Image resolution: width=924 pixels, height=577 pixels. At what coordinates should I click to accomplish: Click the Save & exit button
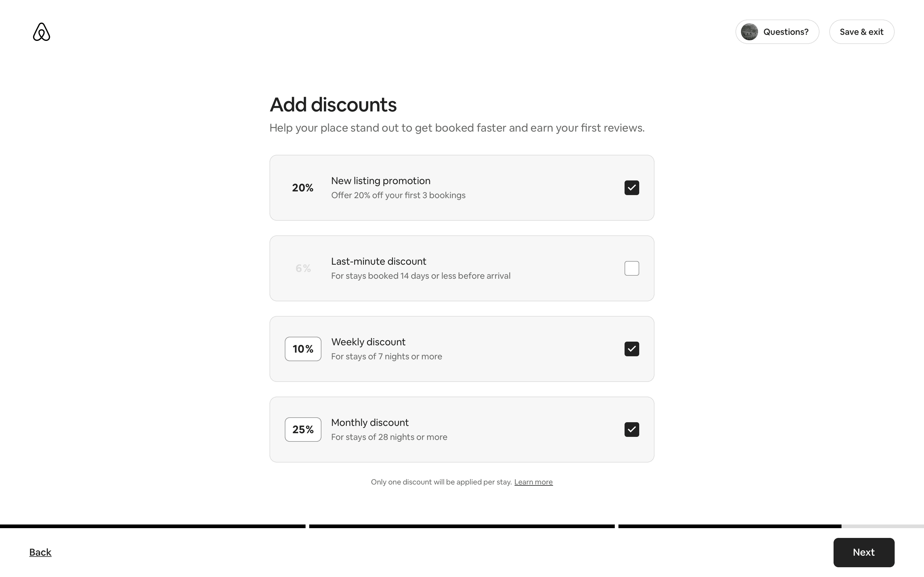861,32
